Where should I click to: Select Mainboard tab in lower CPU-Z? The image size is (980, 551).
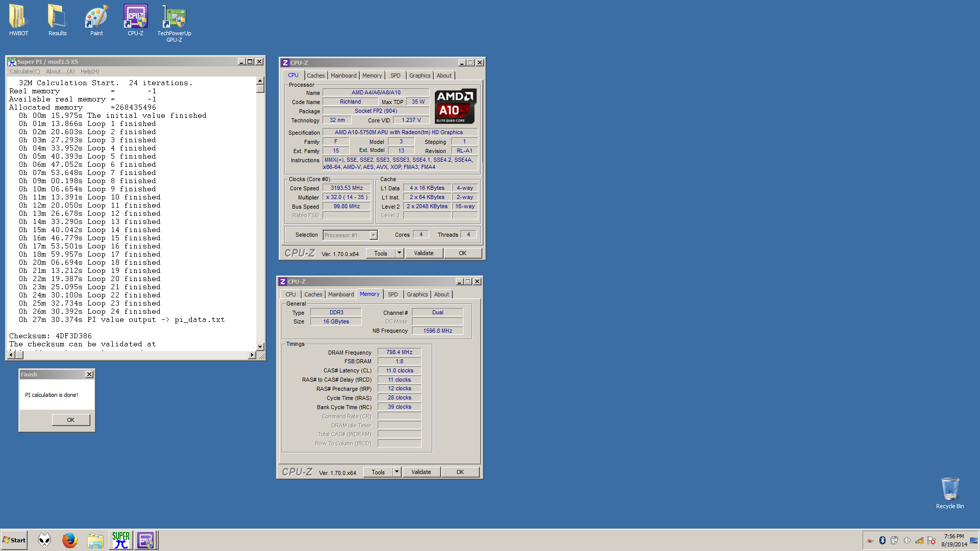[341, 294]
